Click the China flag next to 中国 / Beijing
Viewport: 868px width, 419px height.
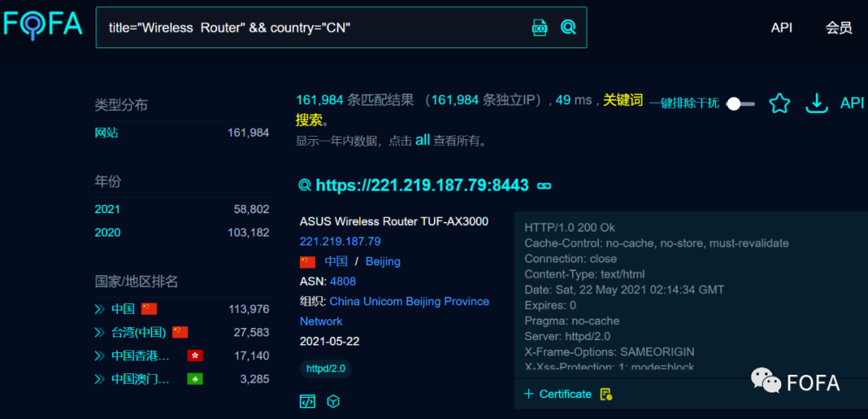tap(307, 261)
